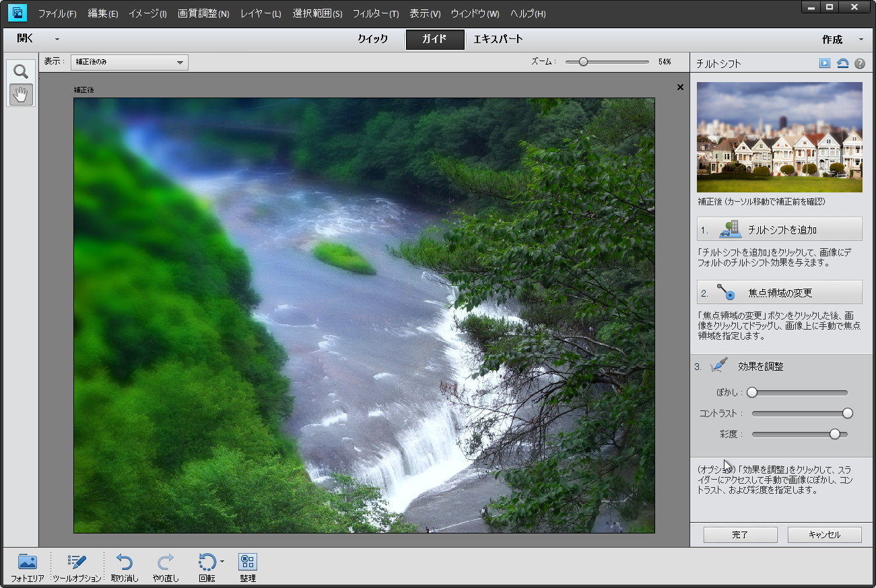Click the 焦点領域の変更 button

coord(780,293)
